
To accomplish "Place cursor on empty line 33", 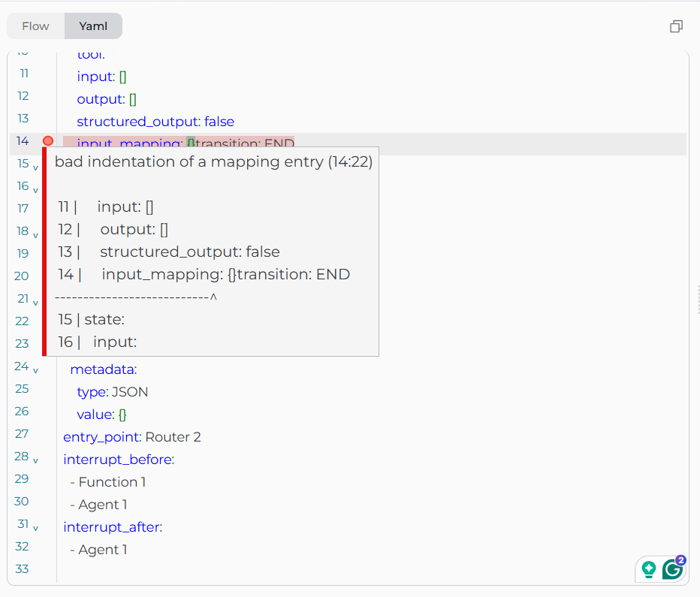I will pyautogui.click(x=225, y=569).
